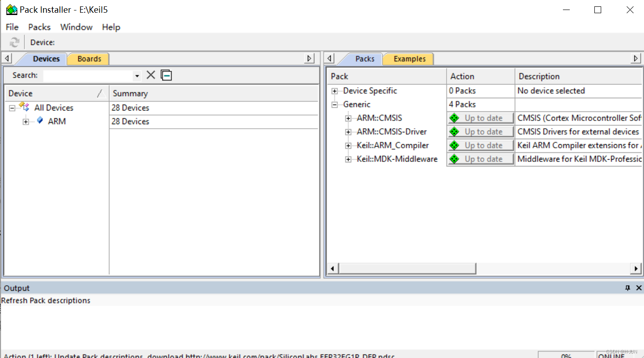Close the Output panel
The image size is (644, 358).
click(639, 288)
